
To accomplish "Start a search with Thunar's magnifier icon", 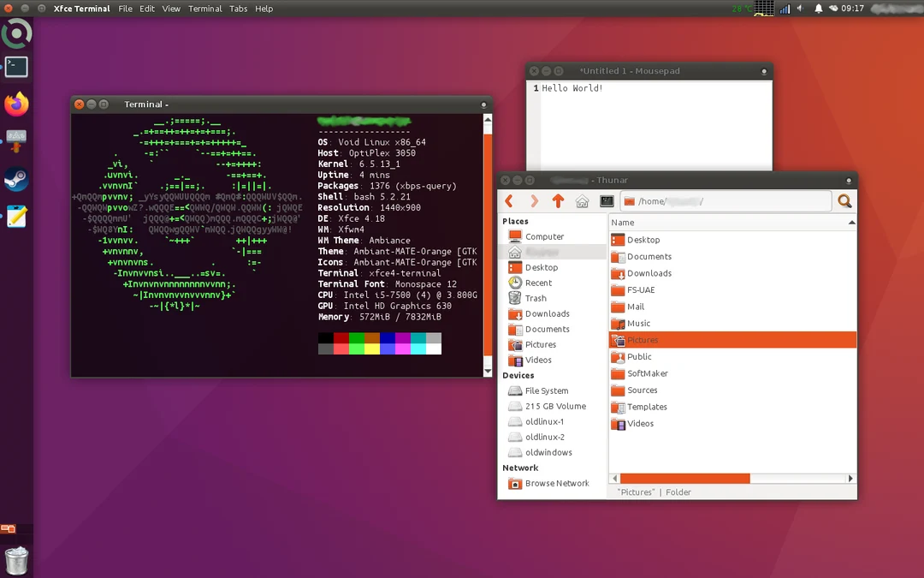I will click(844, 200).
